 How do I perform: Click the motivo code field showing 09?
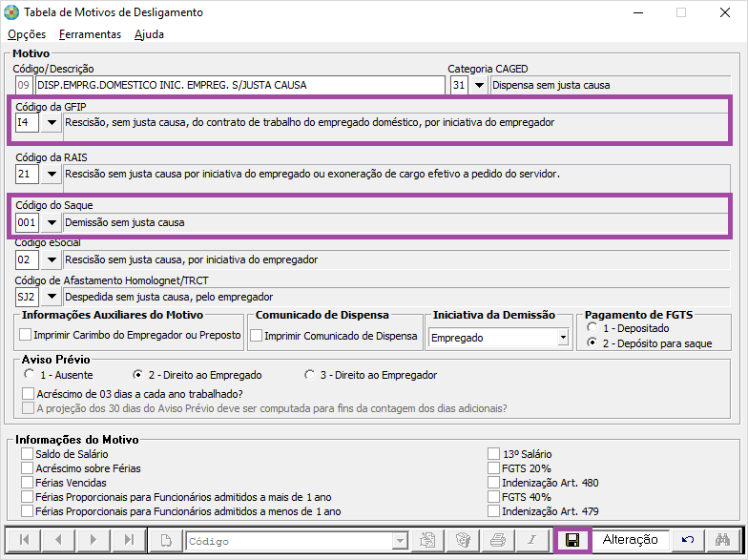(23, 85)
